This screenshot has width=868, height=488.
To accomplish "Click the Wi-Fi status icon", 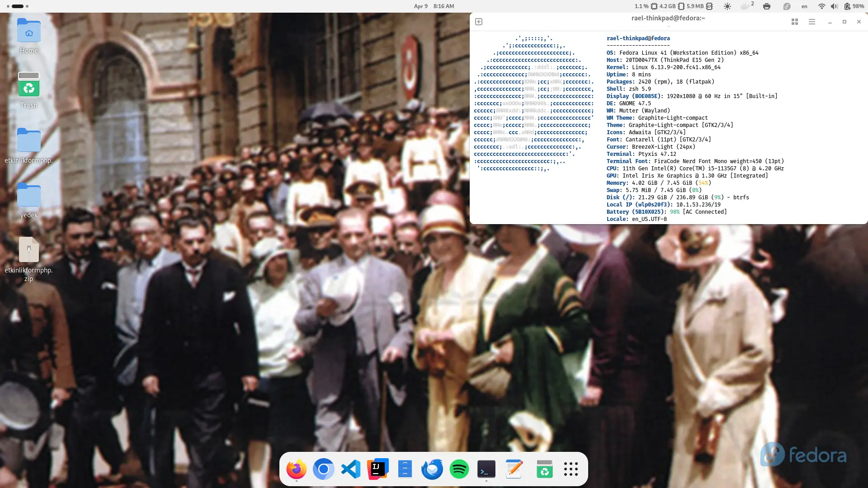I will click(x=822, y=6).
